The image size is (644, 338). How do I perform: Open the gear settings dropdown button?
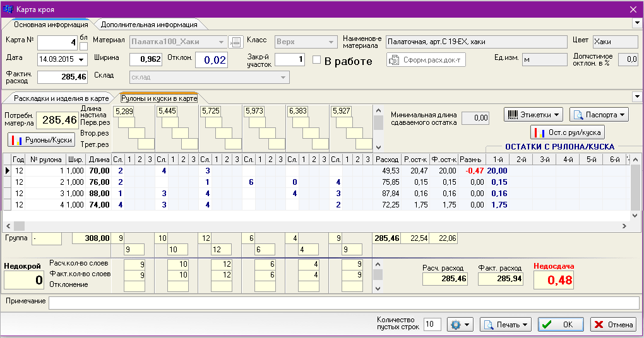pyautogui.click(x=460, y=325)
